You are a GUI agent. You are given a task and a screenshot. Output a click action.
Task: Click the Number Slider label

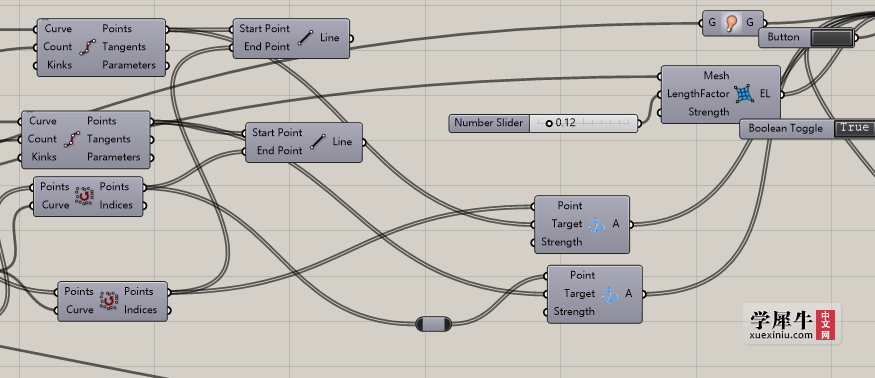point(488,123)
